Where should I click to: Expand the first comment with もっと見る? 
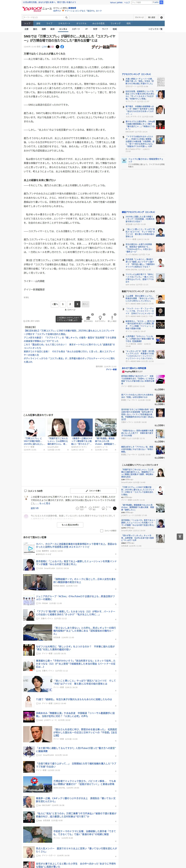click(x=45, y=503)
